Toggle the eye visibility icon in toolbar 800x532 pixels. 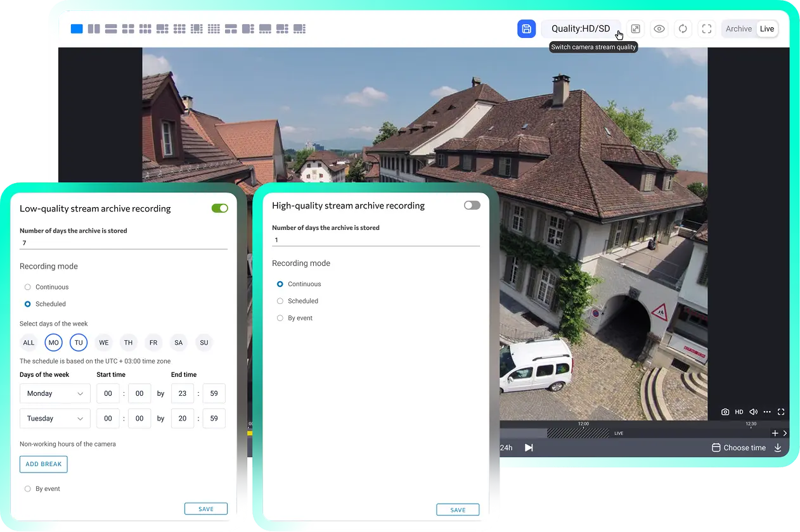pos(659,29)
